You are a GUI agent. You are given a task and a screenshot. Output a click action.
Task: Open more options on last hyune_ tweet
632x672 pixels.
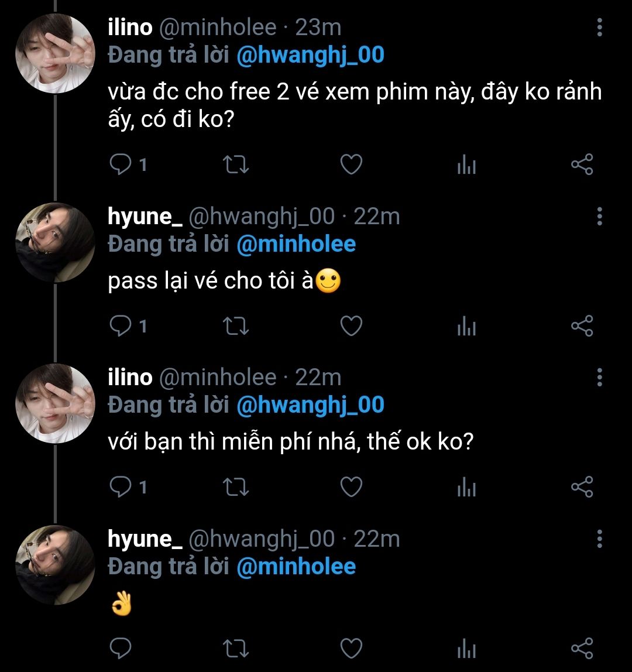pyautogui.click(x=599, y=539)
